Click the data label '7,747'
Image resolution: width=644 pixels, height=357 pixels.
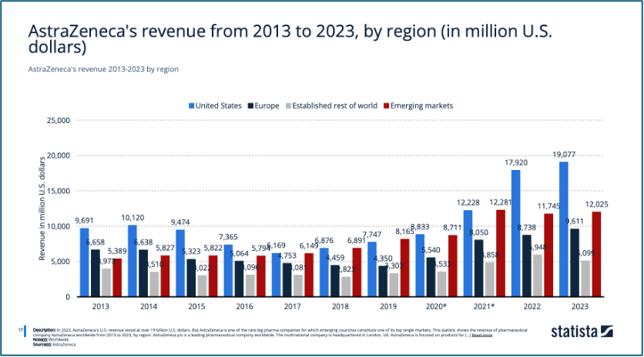372,235
